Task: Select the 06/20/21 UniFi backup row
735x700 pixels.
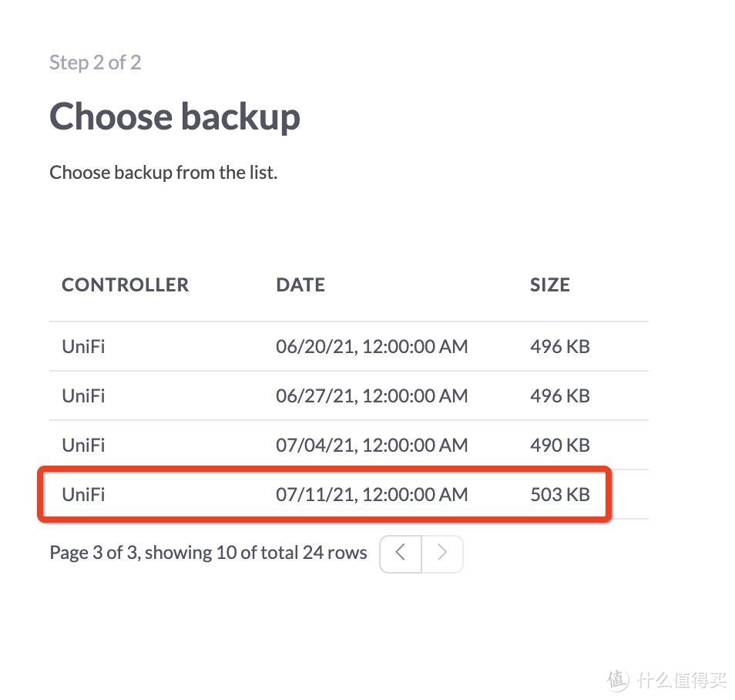Action: 324,346
